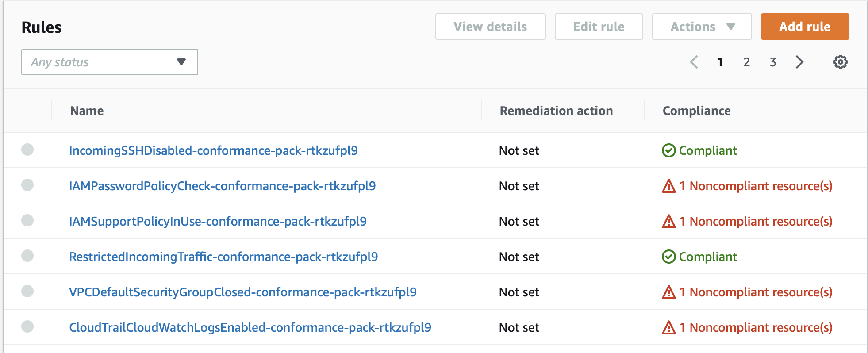Go to page 2 of rules
This screenshot has width=868, height=353.
click(x=746, y=62)
